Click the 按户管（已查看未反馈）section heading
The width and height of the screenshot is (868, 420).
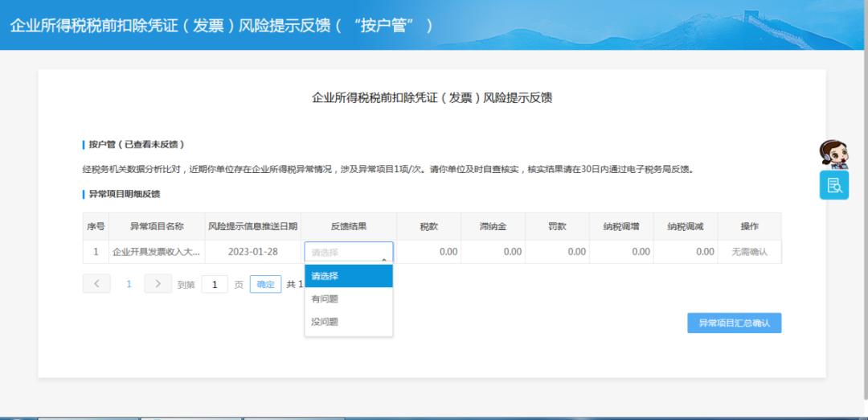click(136, 145)
